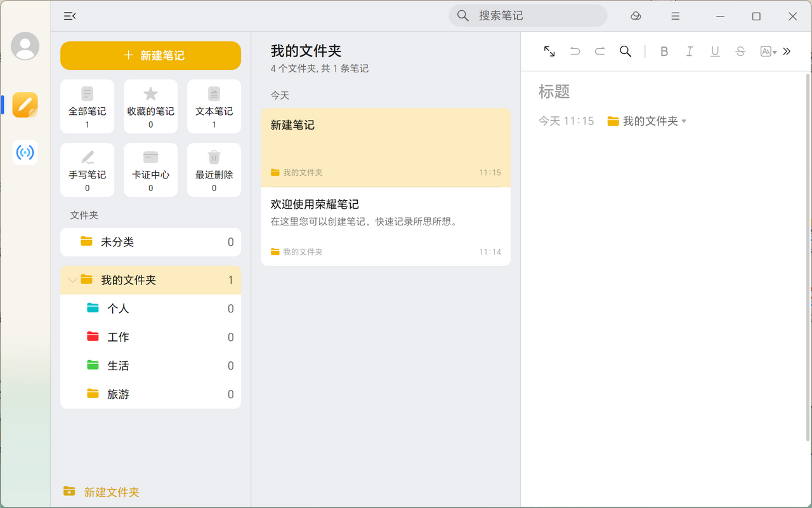Open the font size dropdown
Viewport: 812px width, 508px height.
tap(768, 51)
